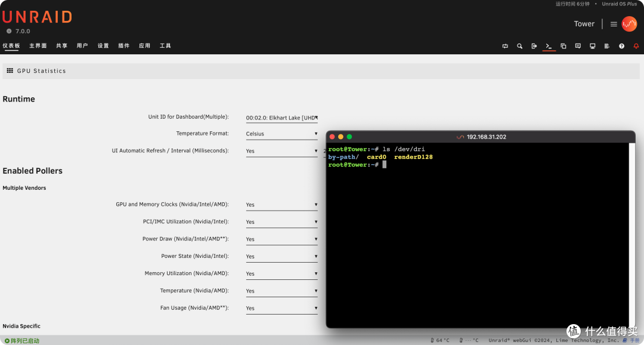Click the array started status icon
The width and height of the screenshot is (644, 345).
coord(7,341)
